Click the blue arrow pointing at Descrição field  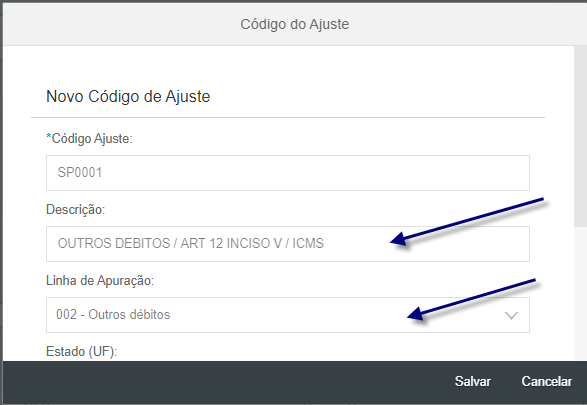click(466, 221)
